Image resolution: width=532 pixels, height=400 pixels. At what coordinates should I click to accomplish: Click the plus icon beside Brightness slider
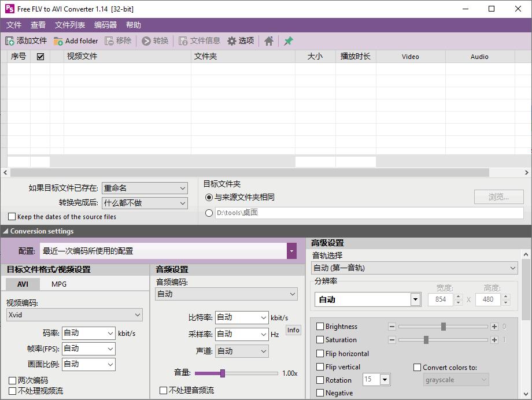494,327
